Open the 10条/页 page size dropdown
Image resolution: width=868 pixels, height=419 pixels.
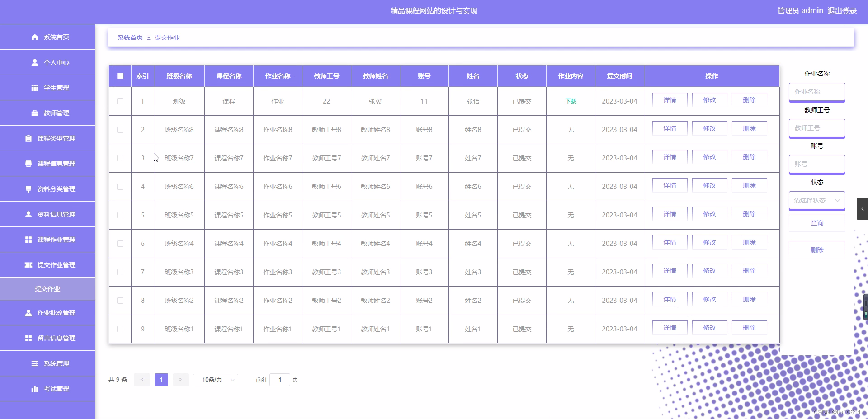[215, 380]
